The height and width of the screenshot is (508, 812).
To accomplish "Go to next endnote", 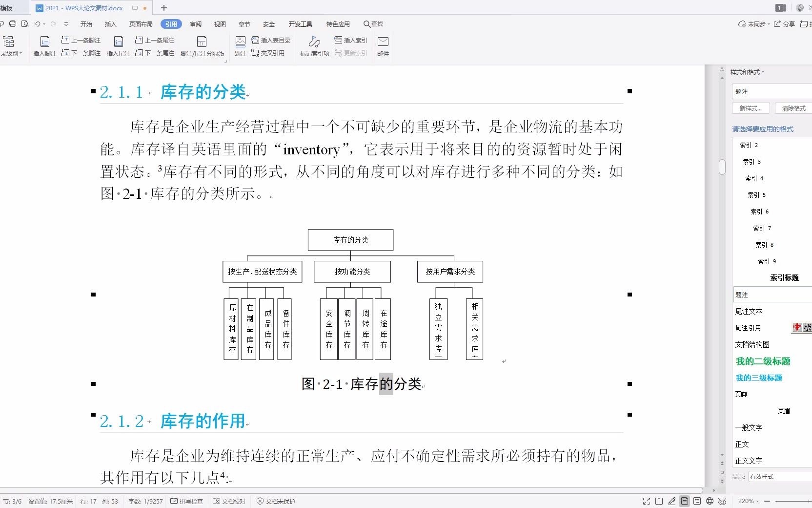I will click(x=155, y=53).
